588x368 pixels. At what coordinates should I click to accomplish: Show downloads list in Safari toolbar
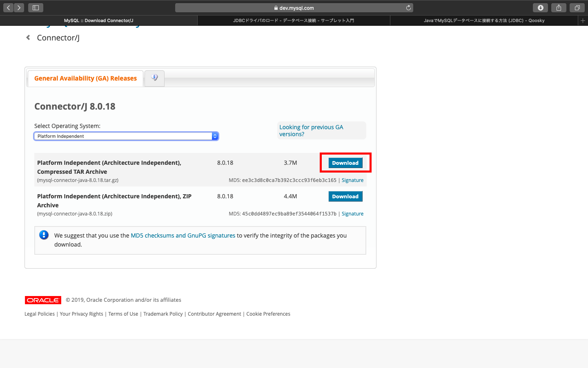click(540, 8)
